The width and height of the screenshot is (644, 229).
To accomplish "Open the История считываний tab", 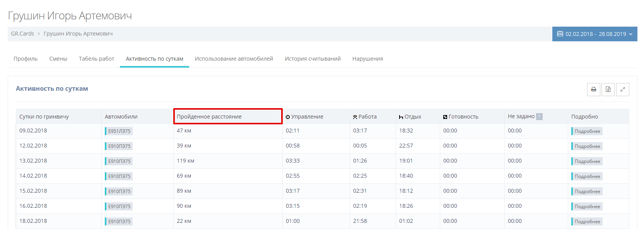I will 313,59.
